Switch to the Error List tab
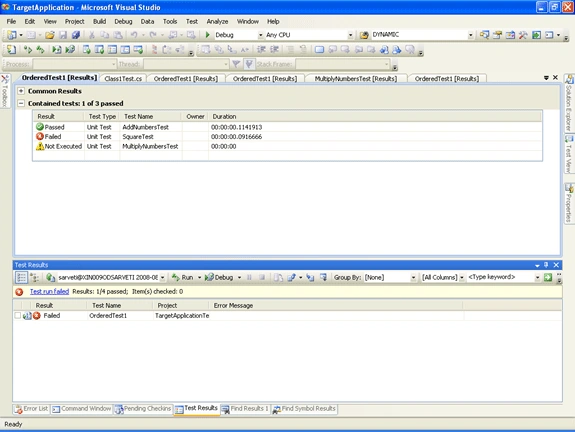Viewport: 575px width, 432px height. pos(32,409)
